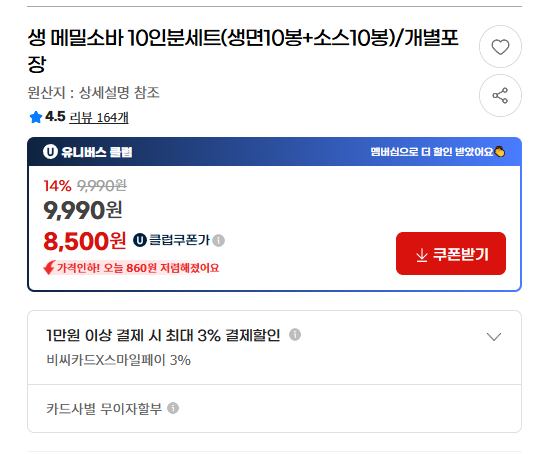This screenshot has width=552, height=454.
Task: Open the 리뷰 164개 reviews link
Action: [99, 118]
